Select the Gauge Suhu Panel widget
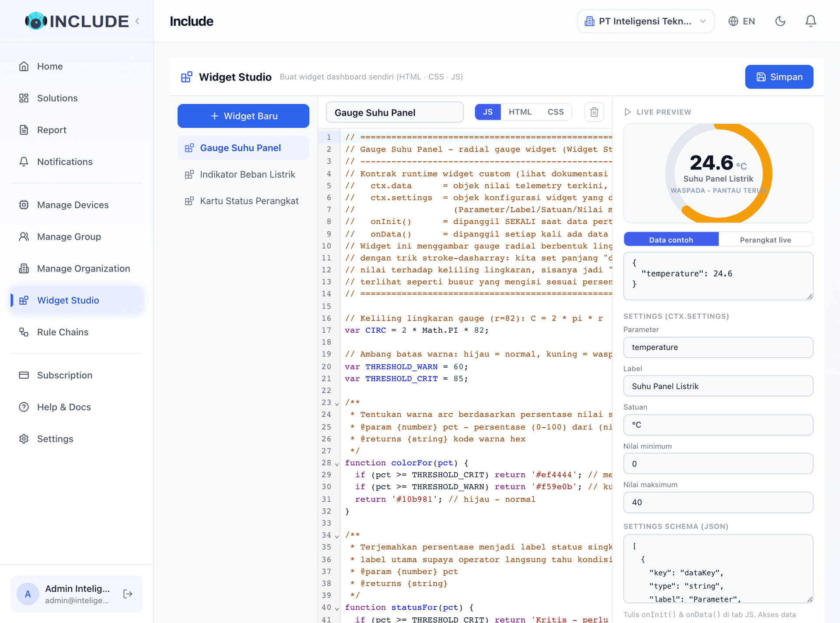Screen dimensions: 840x623 (243, 148)
